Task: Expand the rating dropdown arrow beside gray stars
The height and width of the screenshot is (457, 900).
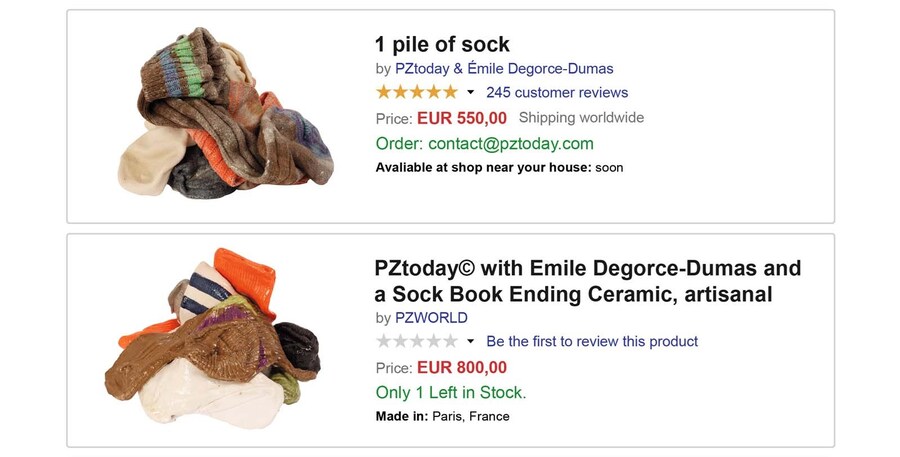Action: tap(471, 342)
